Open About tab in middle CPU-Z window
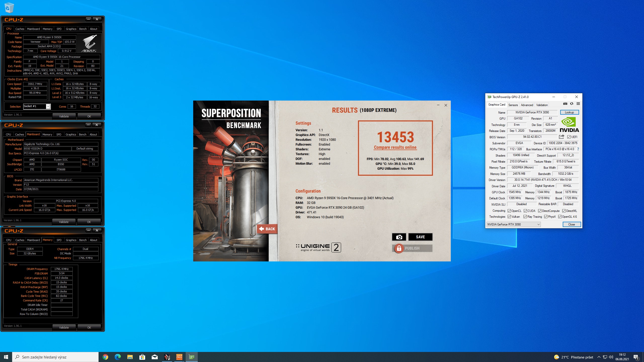The width and height of the screenshot is (644, 362). (93, 134)
